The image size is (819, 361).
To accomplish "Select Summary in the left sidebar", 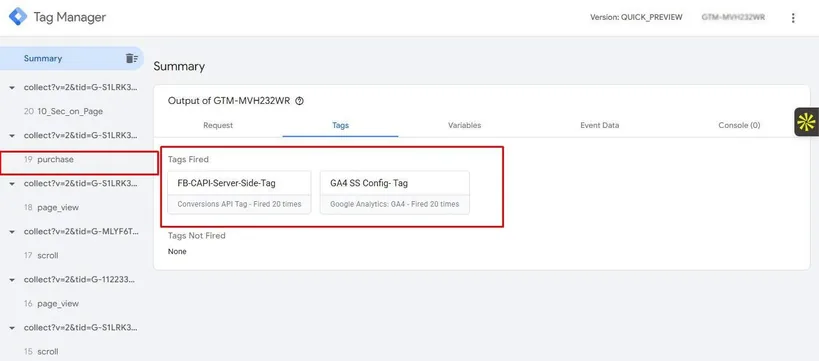I will pos(43,59).
